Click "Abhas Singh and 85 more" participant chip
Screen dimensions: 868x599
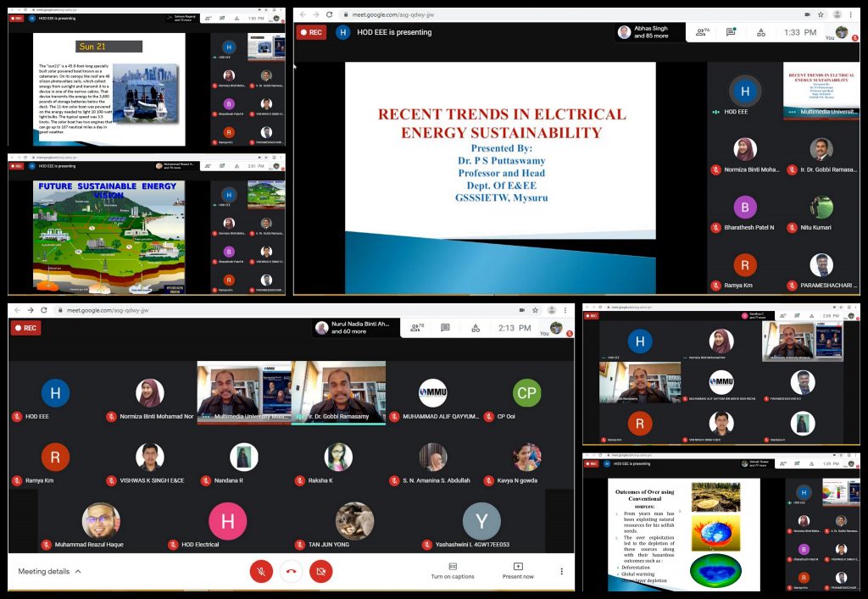[x=651, y=32]
